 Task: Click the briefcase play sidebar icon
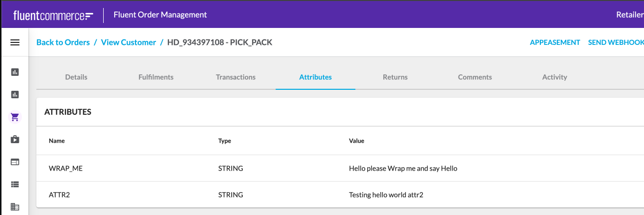pyautogui.click(x=15, y=139)
